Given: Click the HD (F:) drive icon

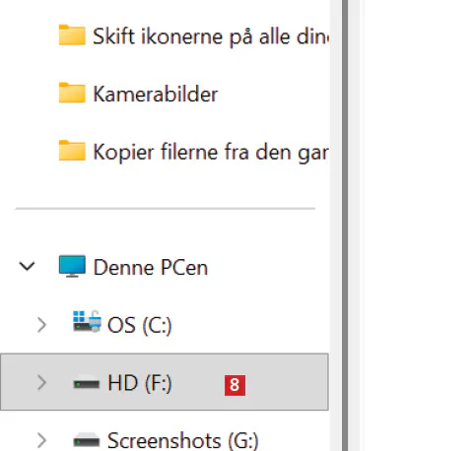Looking at the screenshot, I should (x=87, y=383).
